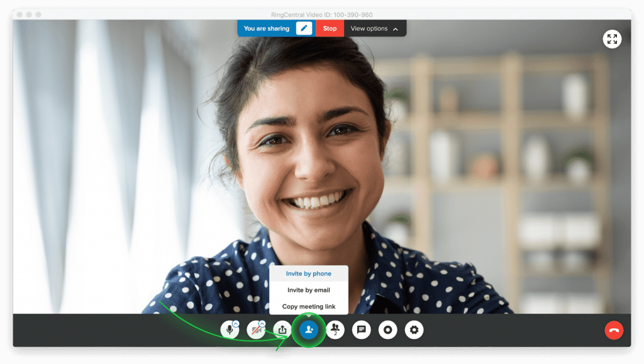Enter full screen mode
Image resolution: width=644 pixels, height=364 pixels.
click(612, 40)
